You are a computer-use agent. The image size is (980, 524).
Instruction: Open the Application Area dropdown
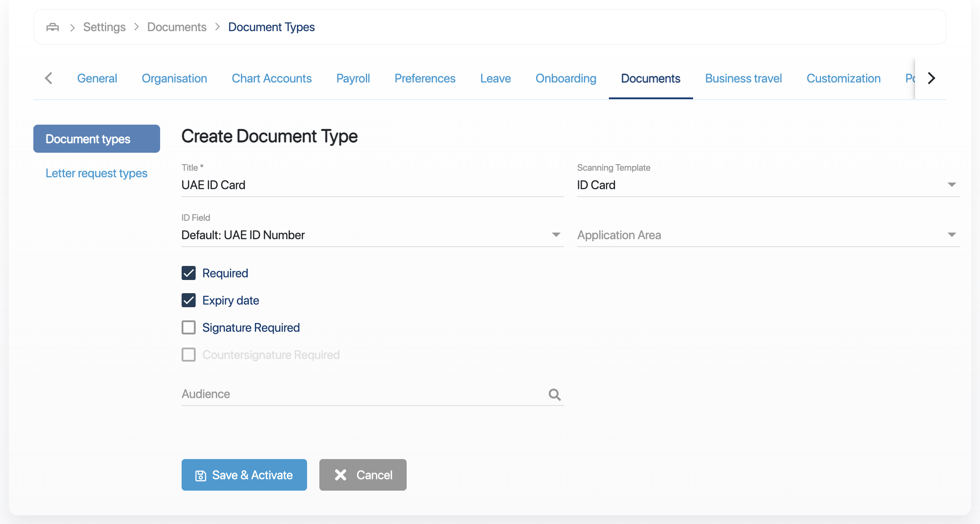click(951, 235)
